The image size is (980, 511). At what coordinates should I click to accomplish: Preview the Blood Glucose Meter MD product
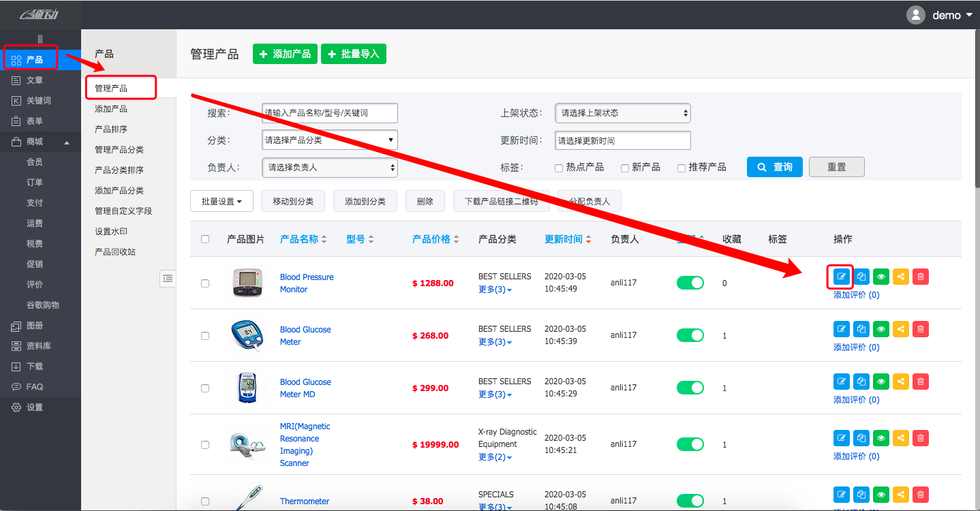click(881, 381)
